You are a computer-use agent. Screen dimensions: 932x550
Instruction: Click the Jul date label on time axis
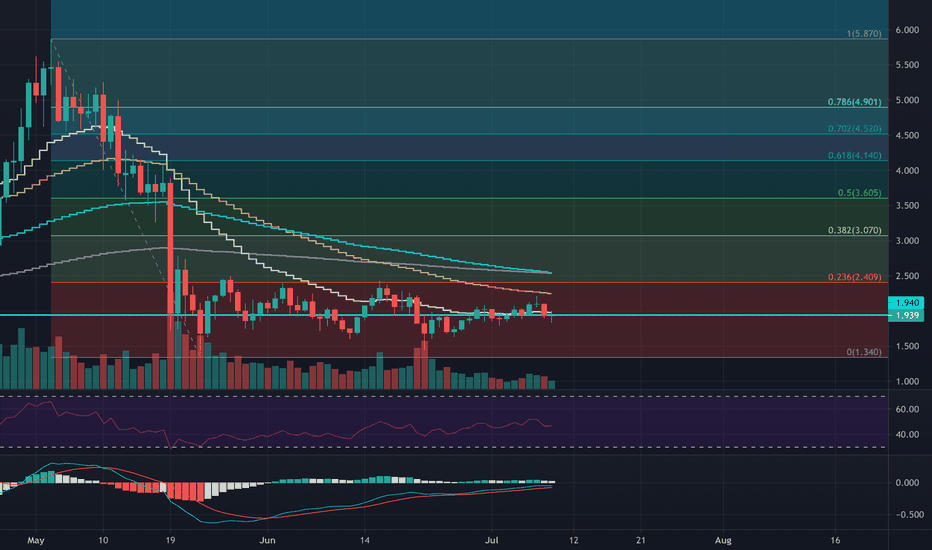coord(492,540)
